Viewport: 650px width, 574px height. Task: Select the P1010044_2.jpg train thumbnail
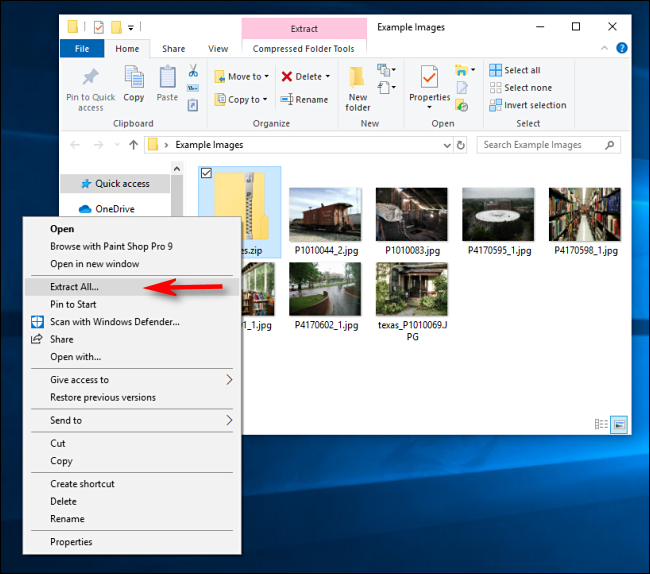click(x=324, y=215)
